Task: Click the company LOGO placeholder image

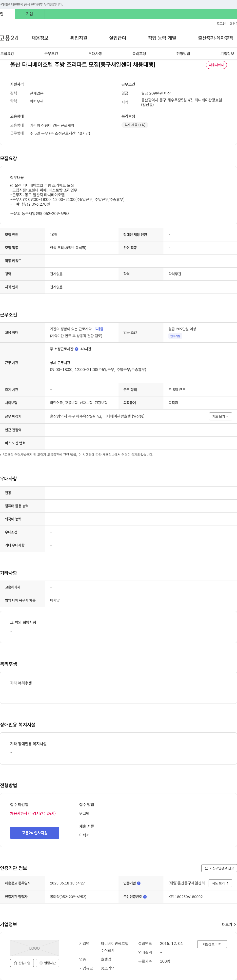Action: point(35,948)
